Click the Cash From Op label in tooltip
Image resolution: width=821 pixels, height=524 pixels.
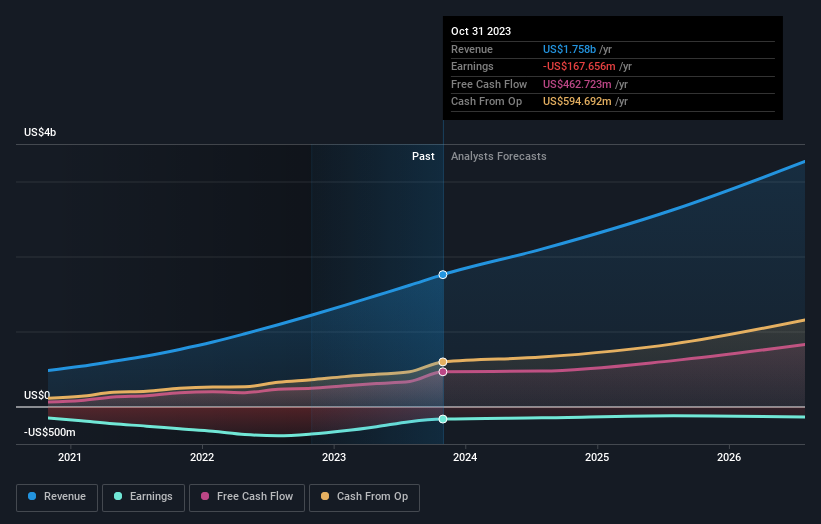tap(486, 102)
